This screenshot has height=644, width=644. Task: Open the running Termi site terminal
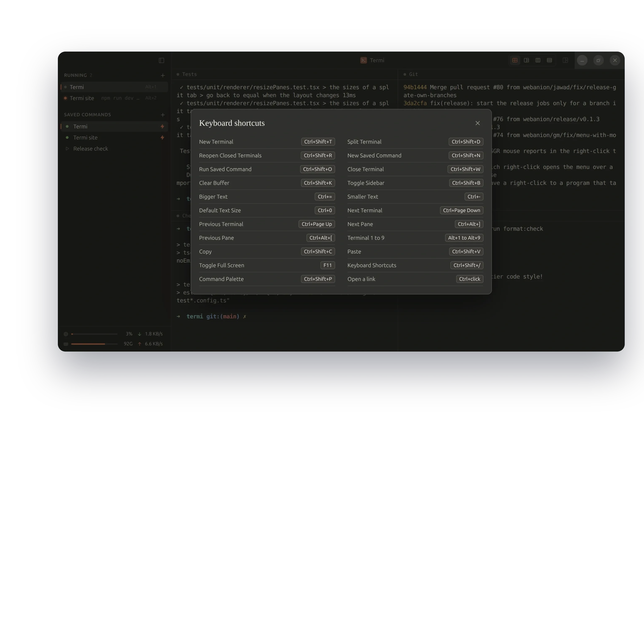[114, 98]
